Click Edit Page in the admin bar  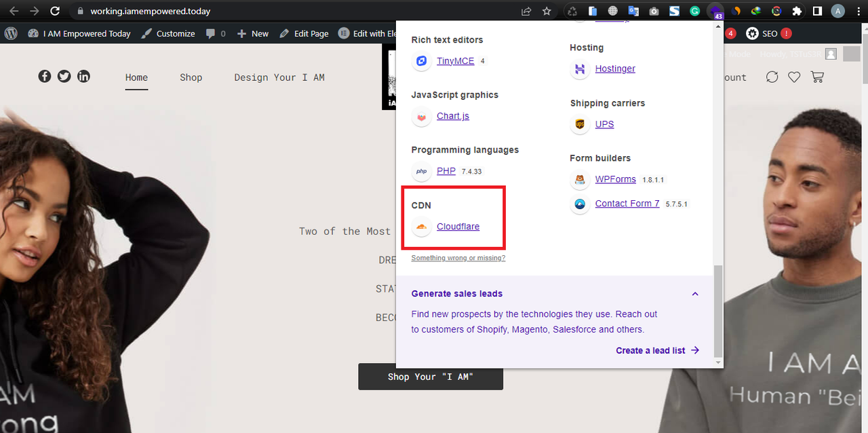(x=304, y=33)
